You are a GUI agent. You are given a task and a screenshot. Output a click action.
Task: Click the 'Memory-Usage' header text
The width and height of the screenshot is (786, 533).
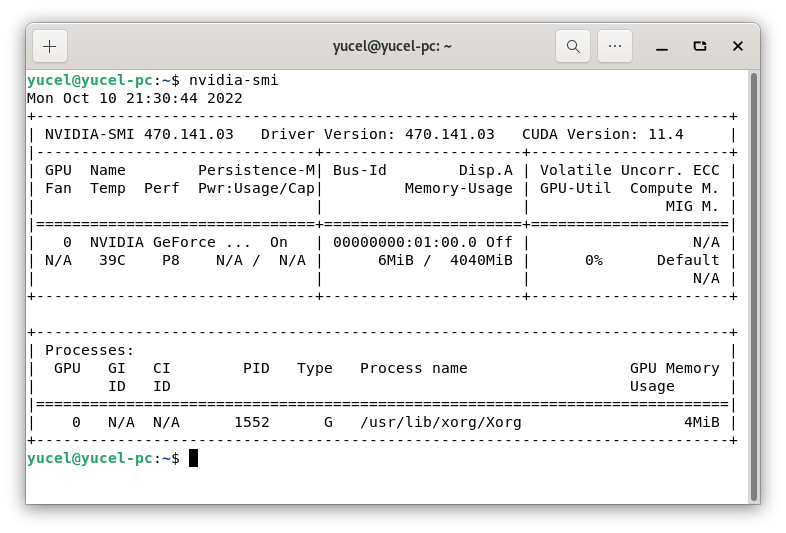click(459, 189)
